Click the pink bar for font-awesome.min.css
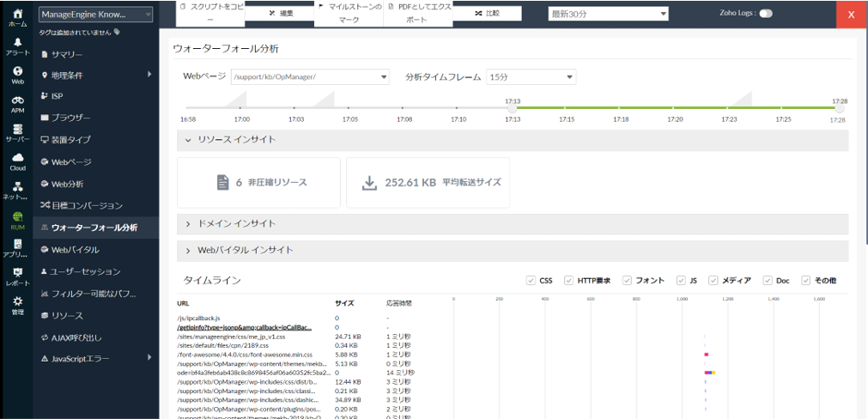Screen dimensions: 868x419 coord(707,355)
